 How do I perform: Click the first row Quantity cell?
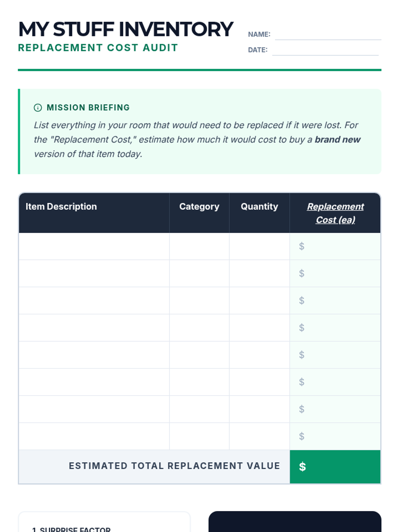click(x=259, y=246)
